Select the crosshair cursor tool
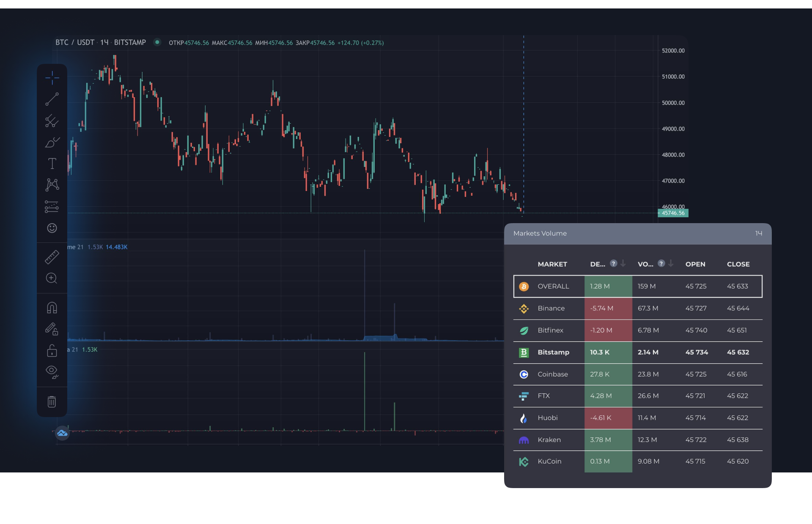Viewport: 812px width, 524px height. click(x=52, y=78)
